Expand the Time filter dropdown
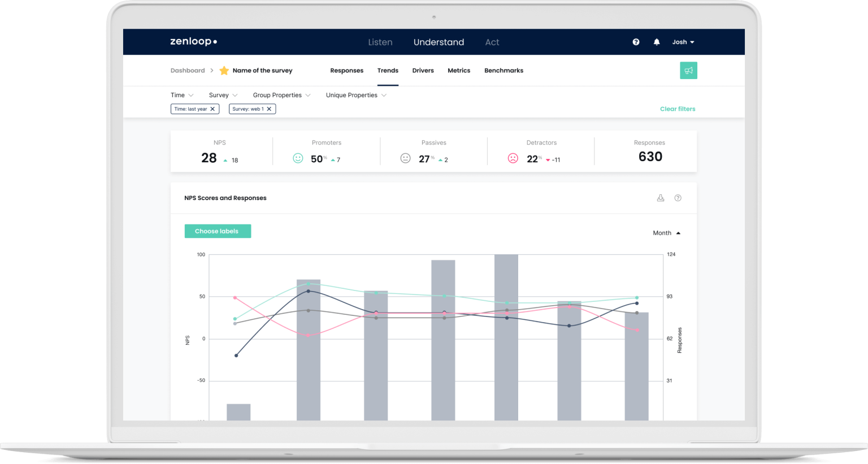This screenshot has height=464, width=868. pyautogui.click(x=182, y=95)
